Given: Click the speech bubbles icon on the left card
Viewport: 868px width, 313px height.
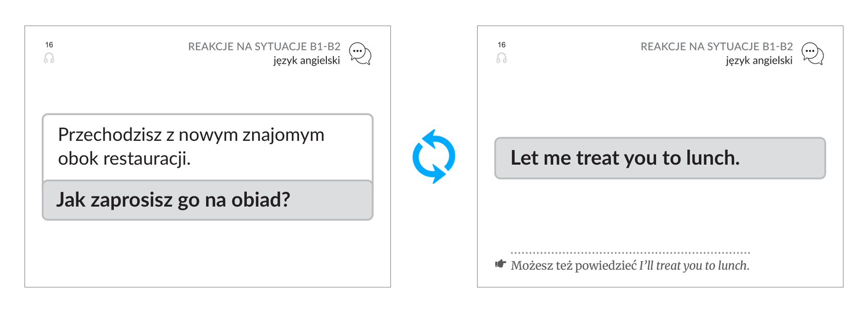Looking at the screenshot, I should [x=360, y=54].
